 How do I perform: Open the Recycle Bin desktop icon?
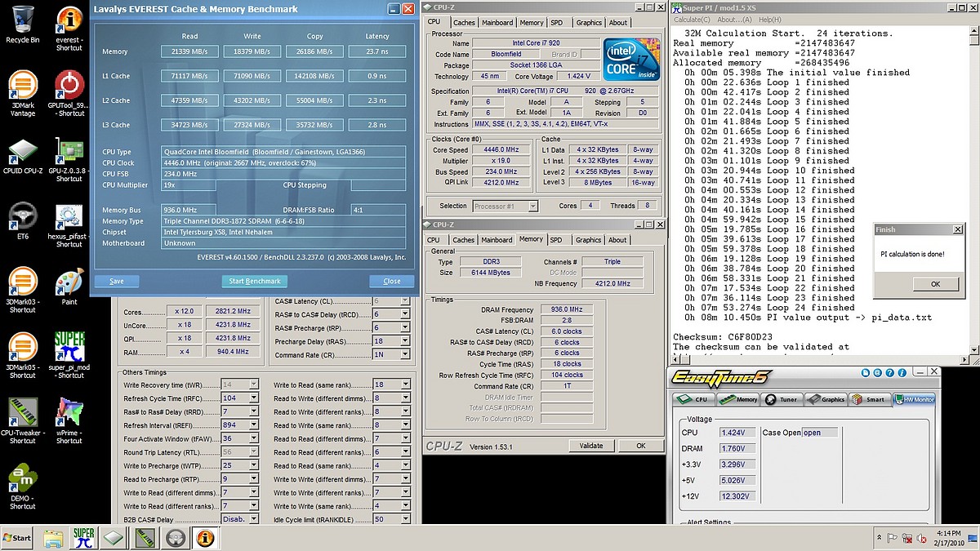(23, 23)
